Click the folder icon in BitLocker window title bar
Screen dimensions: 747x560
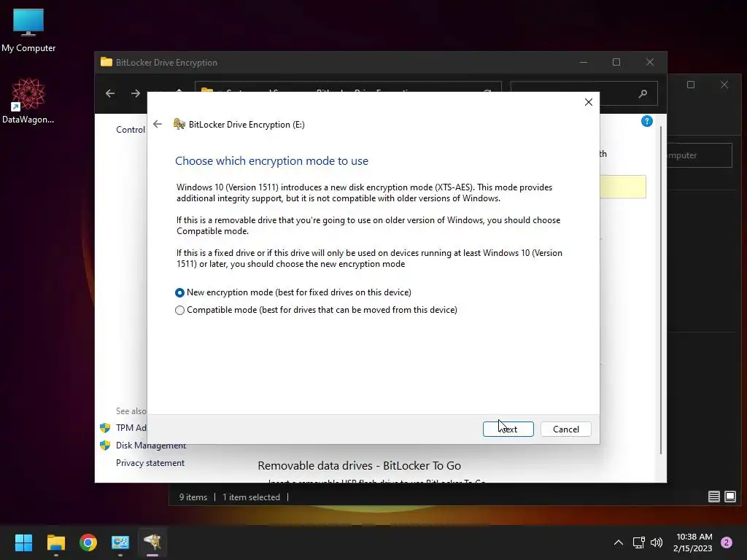pos(107,63)
